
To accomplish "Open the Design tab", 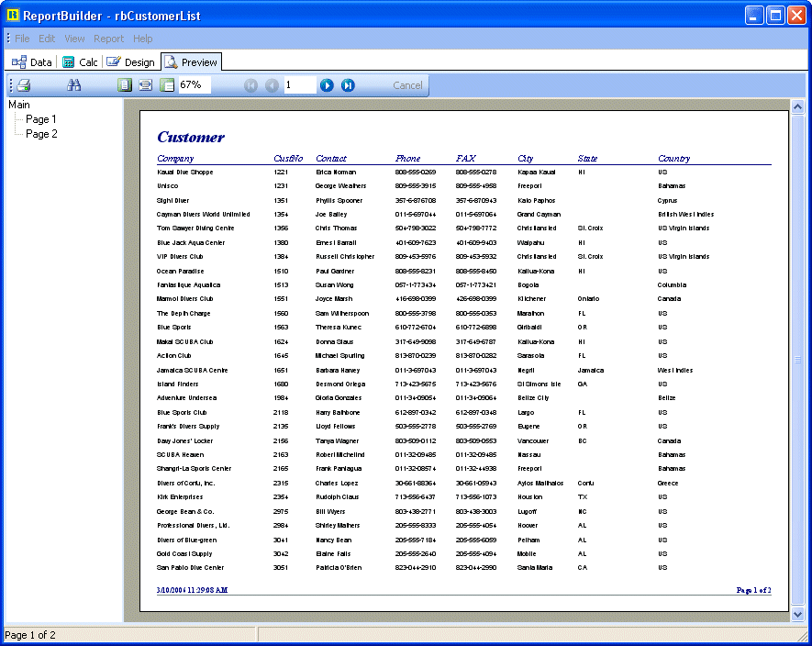I will click(130, 62).
